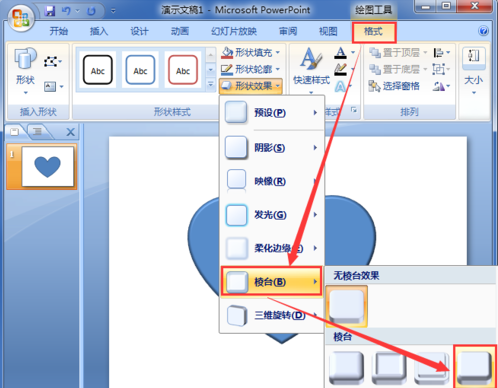
Task: Apply the third bevel preset
Action: point(432,368)
